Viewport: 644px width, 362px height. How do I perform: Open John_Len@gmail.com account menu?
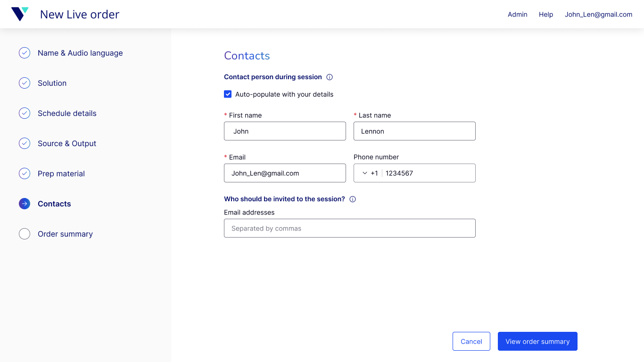pos(599,14)
